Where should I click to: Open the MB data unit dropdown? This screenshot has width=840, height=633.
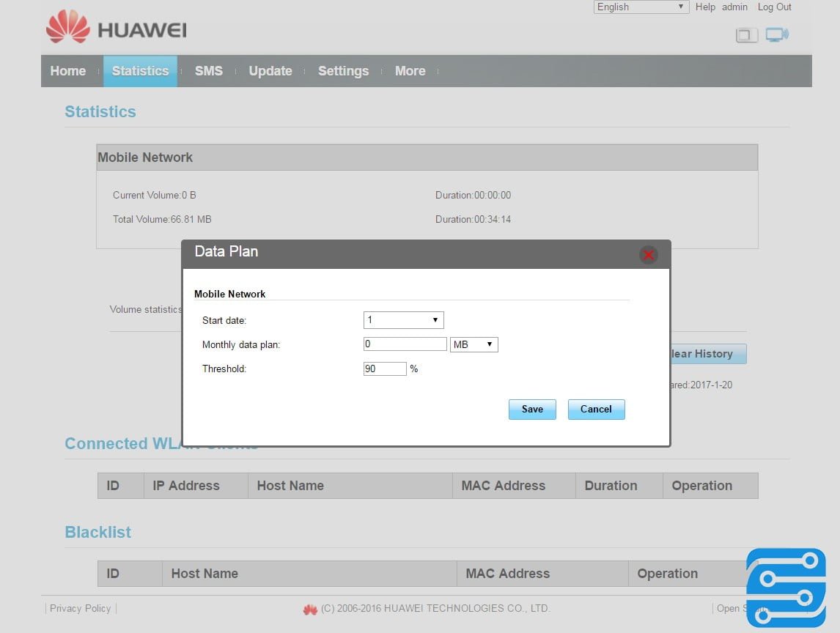point(474,344)
